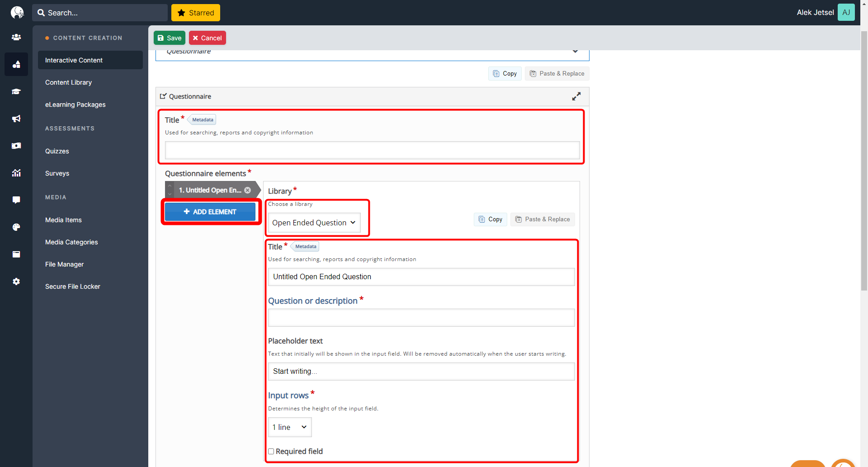Click the Search box
The image size is (868, 467).
click(100, 13)
